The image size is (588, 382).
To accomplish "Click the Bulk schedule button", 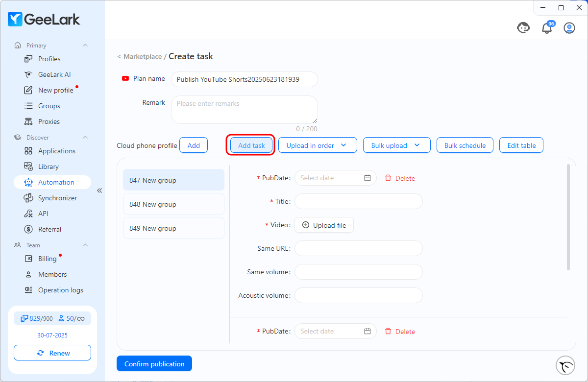I will [465, 145].
